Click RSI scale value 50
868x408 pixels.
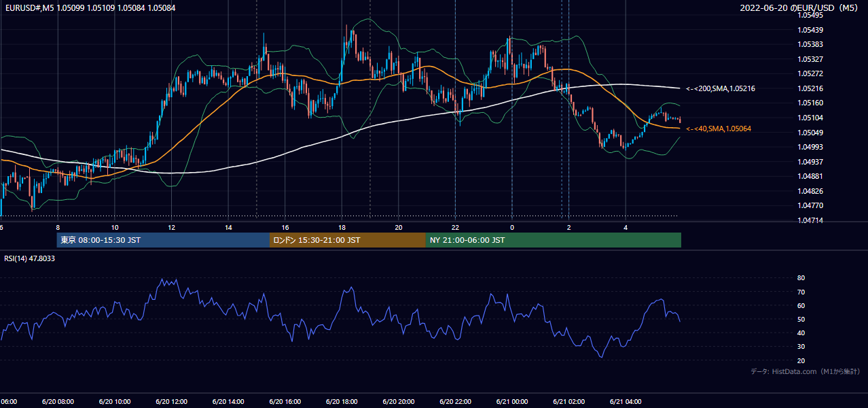801,319
